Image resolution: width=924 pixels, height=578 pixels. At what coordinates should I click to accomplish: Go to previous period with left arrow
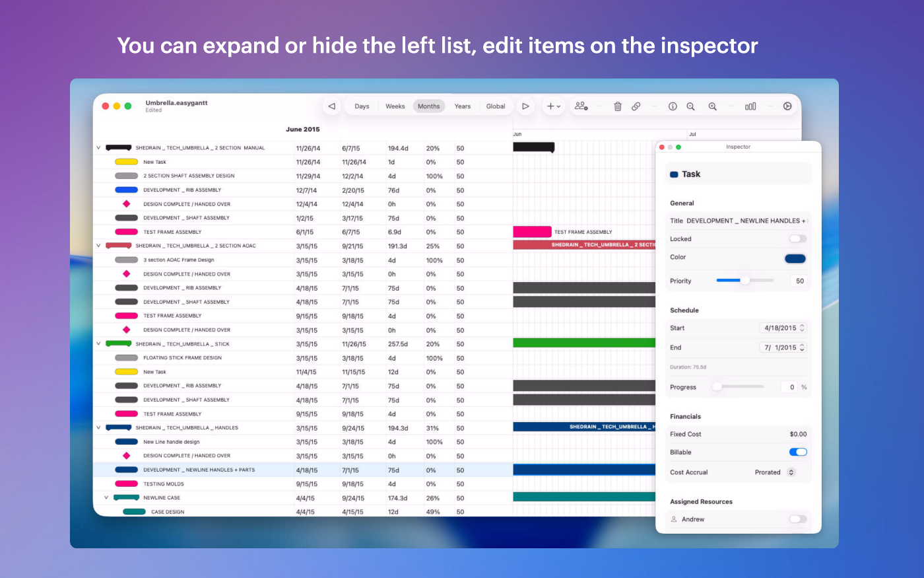[x=332, y=106]
